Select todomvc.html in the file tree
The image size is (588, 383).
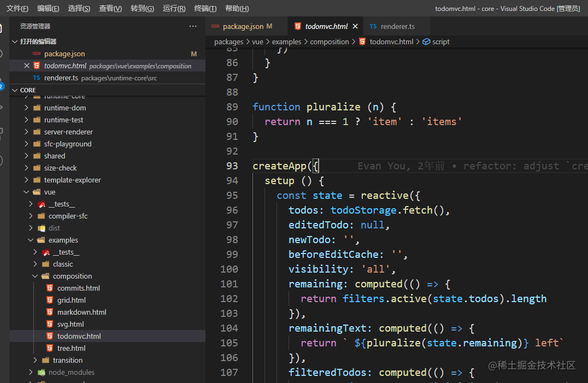pos(107,336)
